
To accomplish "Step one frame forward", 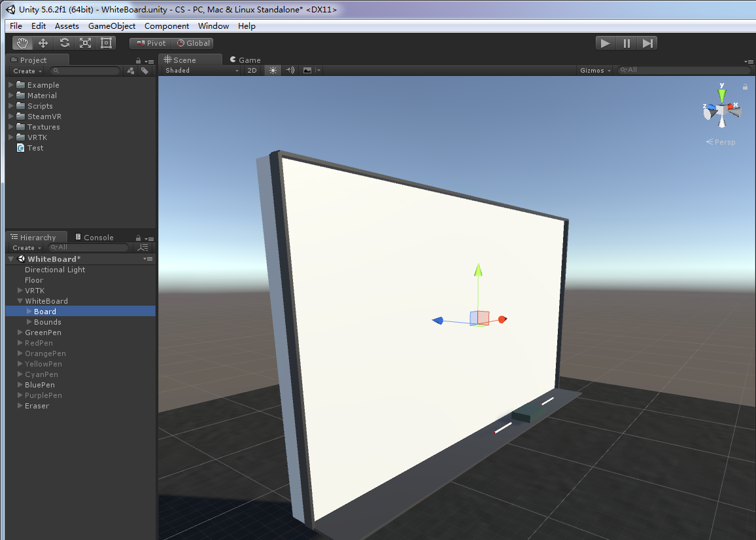I will [x=647, y=43].
